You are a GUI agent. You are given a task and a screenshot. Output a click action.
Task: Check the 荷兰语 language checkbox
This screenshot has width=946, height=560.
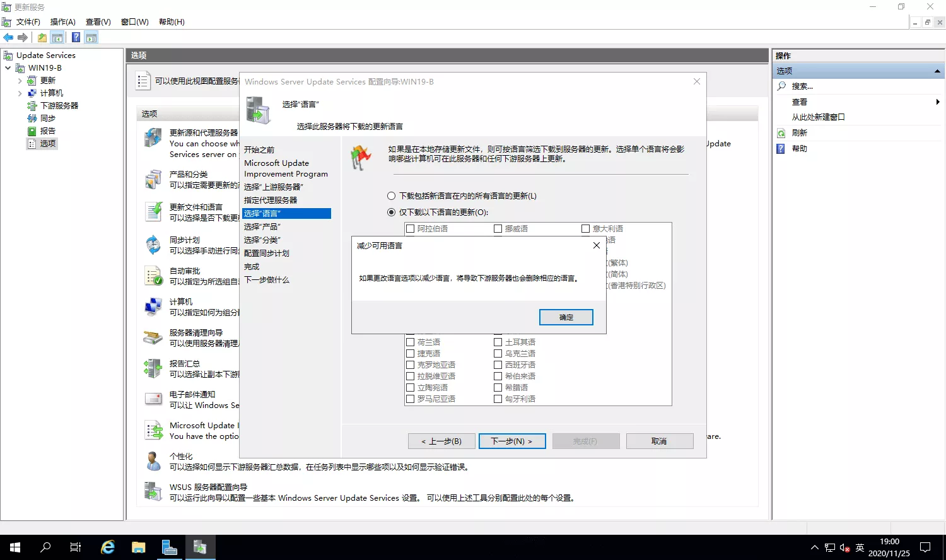coord(411,342)
